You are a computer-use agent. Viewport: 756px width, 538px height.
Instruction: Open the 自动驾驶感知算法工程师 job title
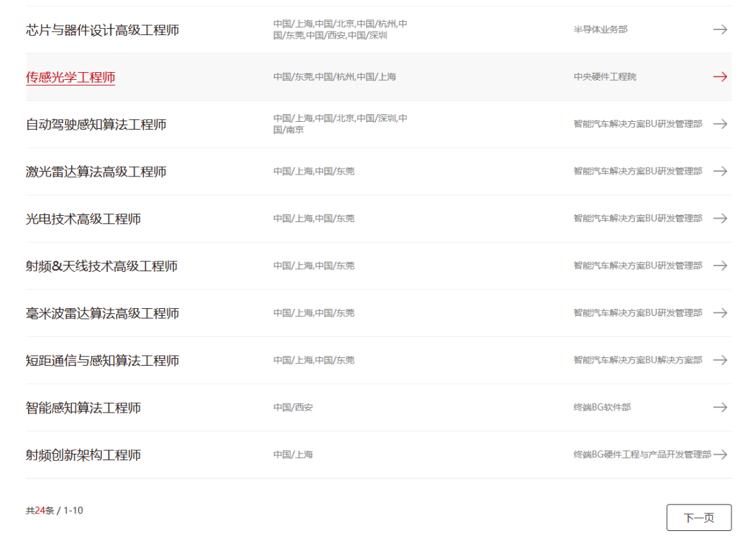(x=96, y=125)
